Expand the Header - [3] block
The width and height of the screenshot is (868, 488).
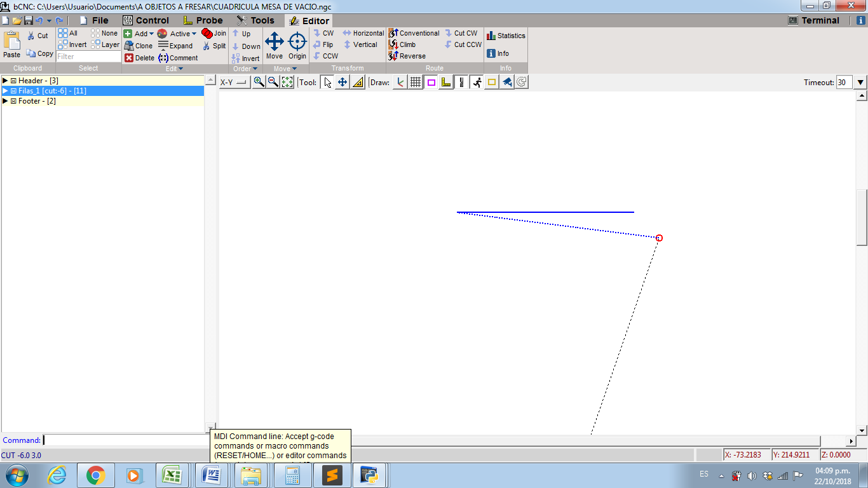point(5,81)
